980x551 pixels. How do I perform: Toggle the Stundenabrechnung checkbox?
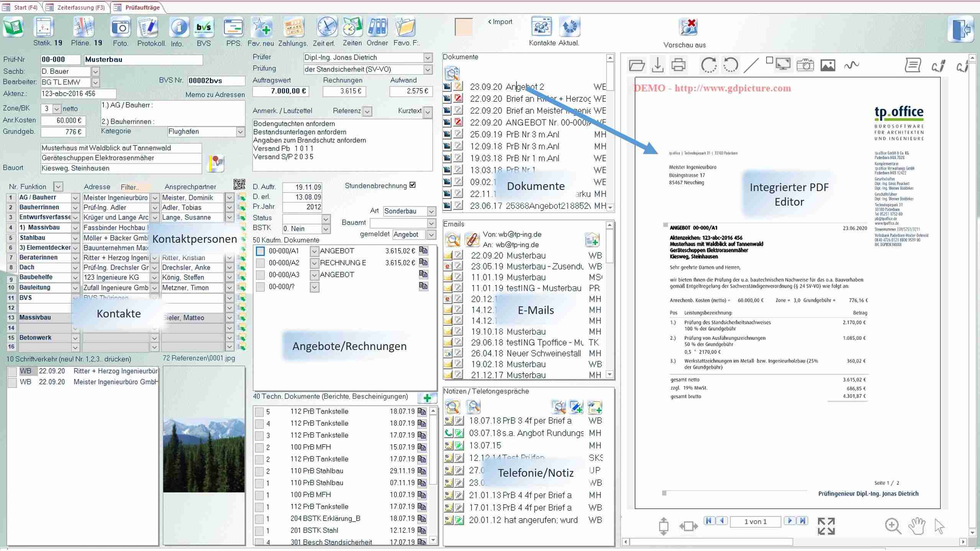pos(413,185)
